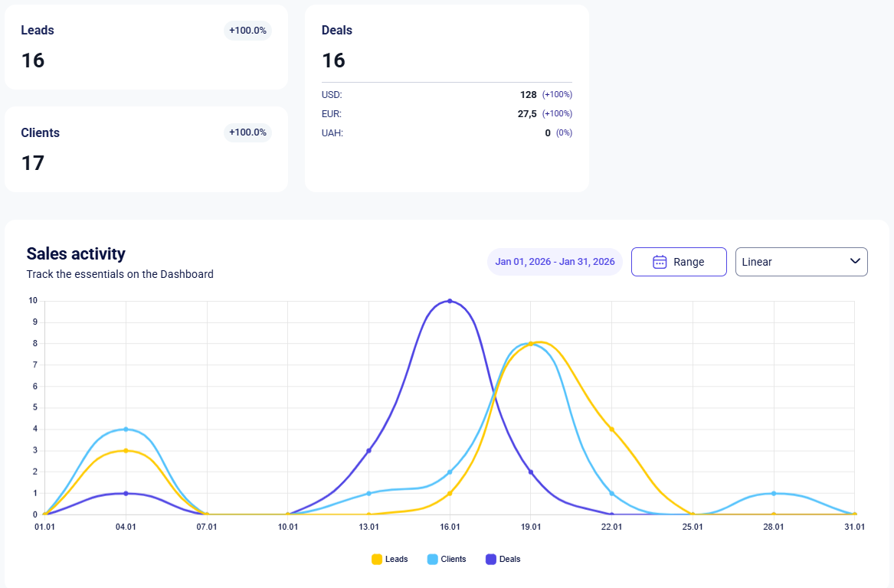Click the USD: currency label
Viewport: 894px width, 588px height.
coord(332,95)
